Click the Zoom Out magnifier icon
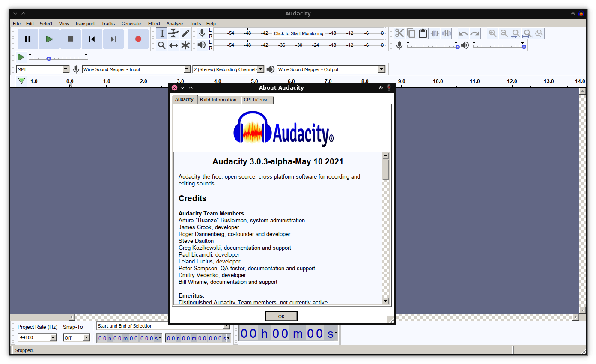 tap(504, 33)
